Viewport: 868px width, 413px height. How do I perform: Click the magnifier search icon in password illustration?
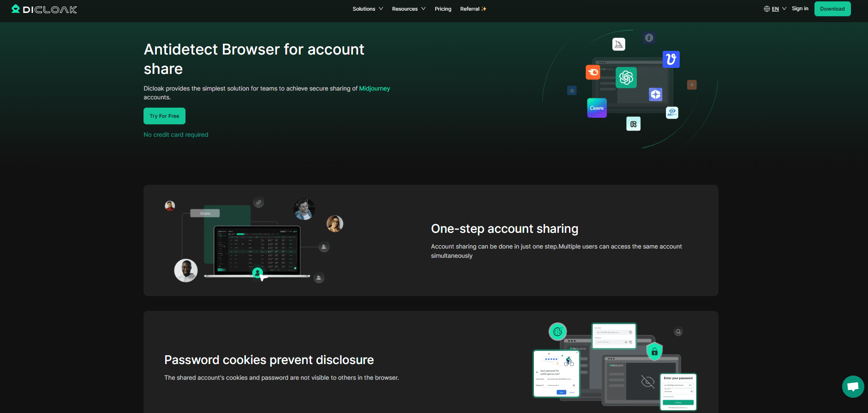[678, 332]
